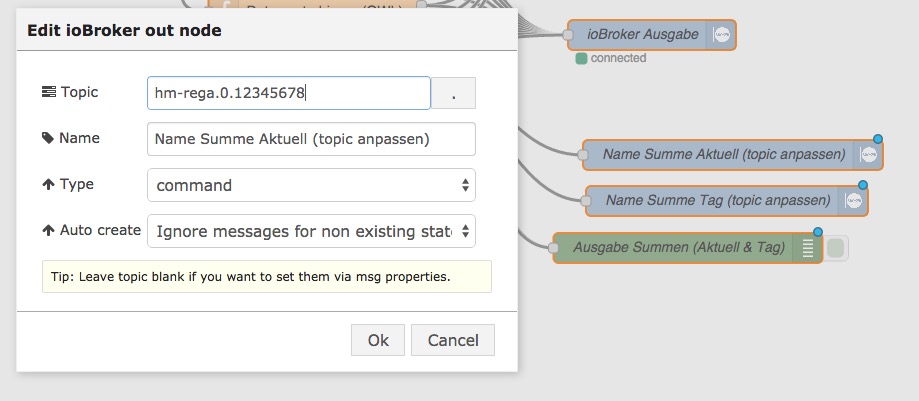The image size is (919, 401).
Task: Cancel the Edit ioBroker out node dialog
Action: click(453, 340)
